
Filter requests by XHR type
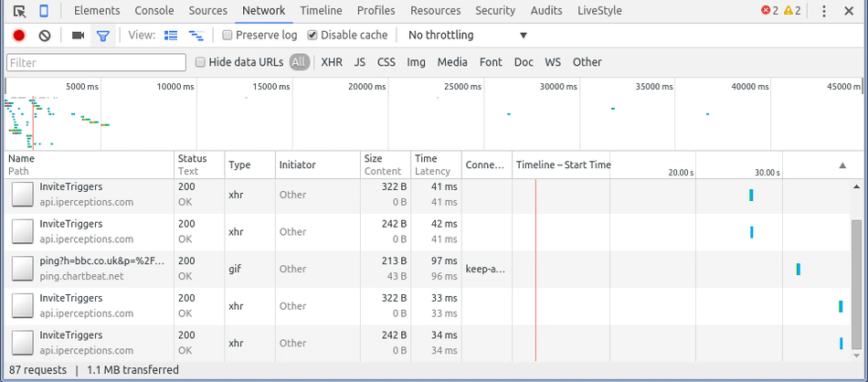pyautogui.click(x=332, y=62)
